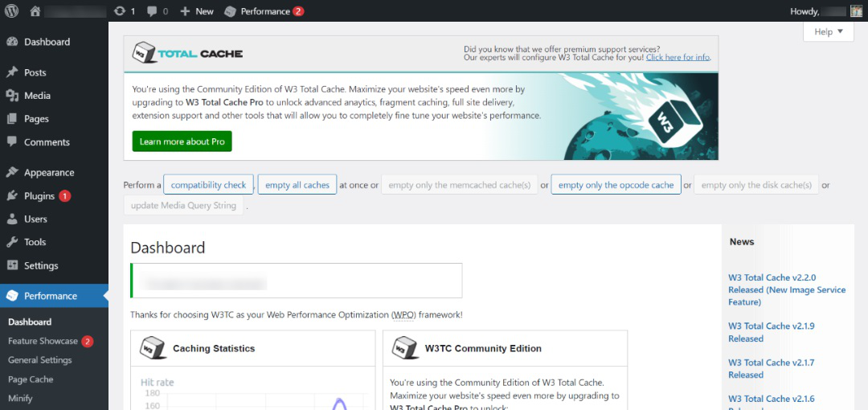Click the New text in admin bar

[204, 11]
